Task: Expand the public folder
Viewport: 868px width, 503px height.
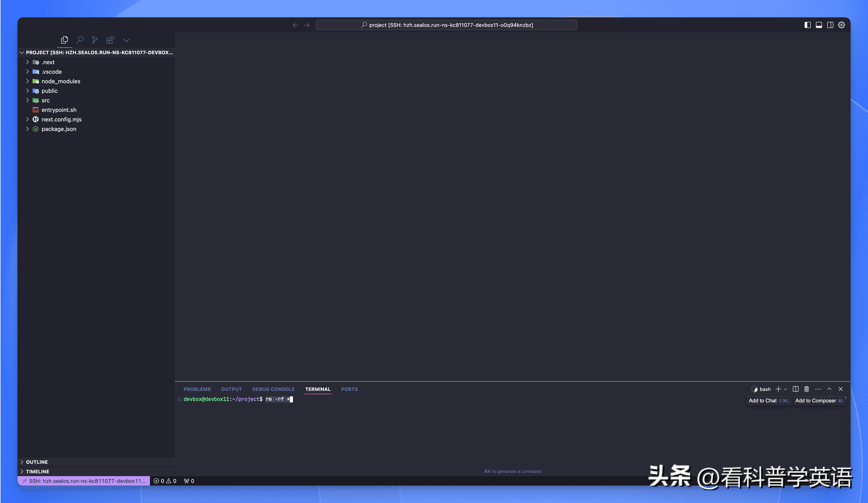Action: 28,91
